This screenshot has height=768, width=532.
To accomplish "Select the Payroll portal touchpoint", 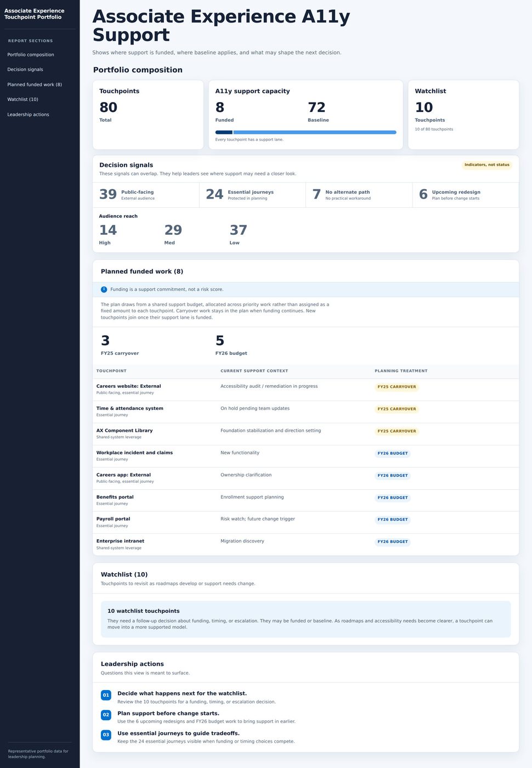I will (x=305, y=522).
